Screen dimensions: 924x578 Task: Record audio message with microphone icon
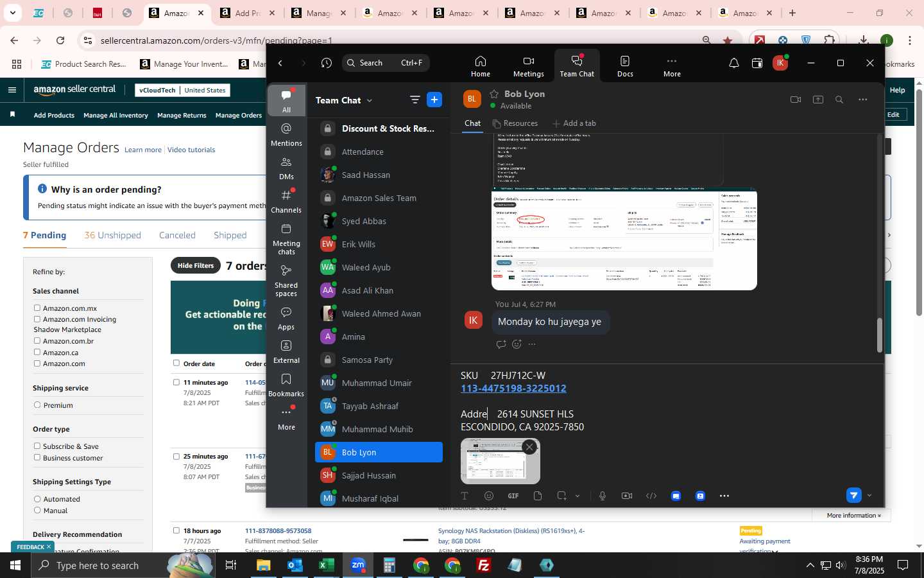tap(602, 496)
